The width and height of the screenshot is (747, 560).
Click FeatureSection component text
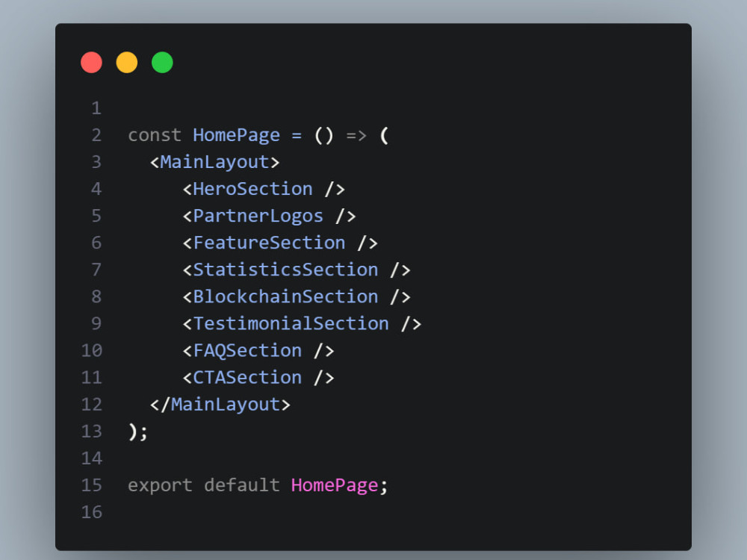point(269,243)
